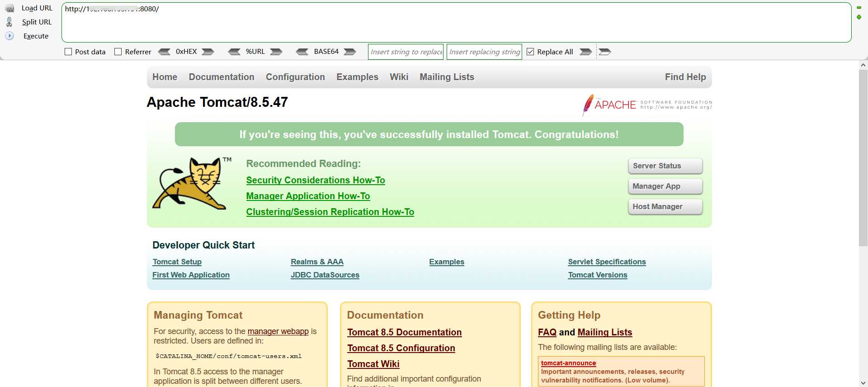This screenshot has width=868, height=387.
Task: Focus the 'Insert string to replace' field
Action: 406,52
